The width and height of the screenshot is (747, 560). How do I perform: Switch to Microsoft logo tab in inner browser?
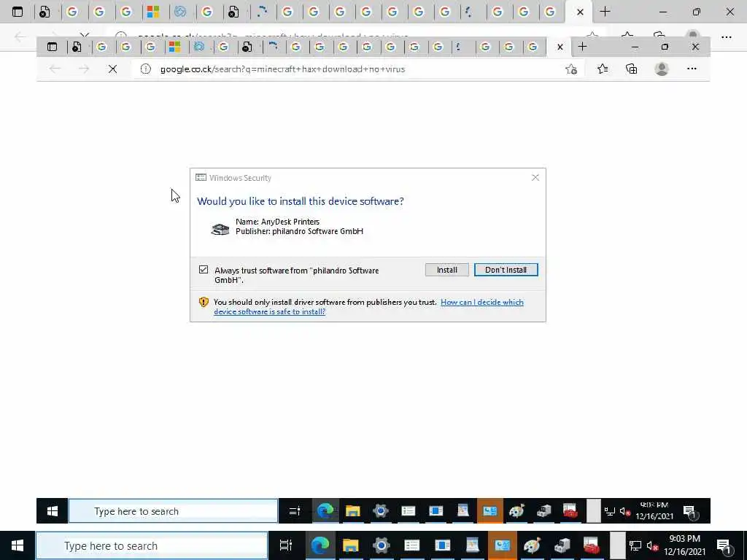(175, 47)
